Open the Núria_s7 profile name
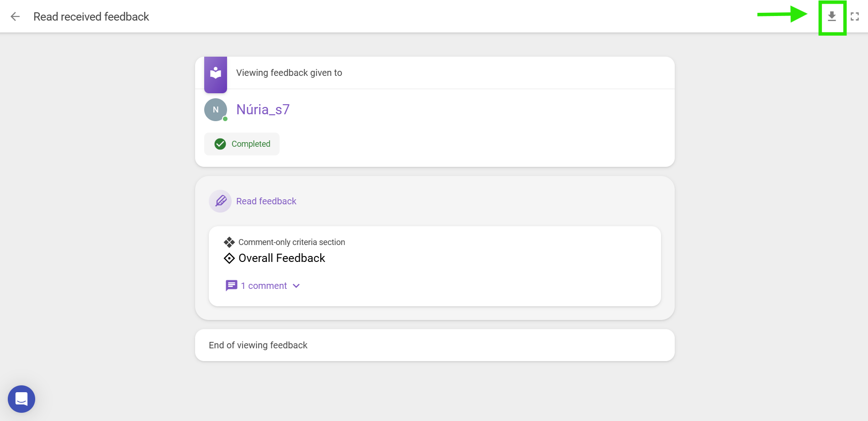Viewport: 868px width, 421px height. pos(263,110)
